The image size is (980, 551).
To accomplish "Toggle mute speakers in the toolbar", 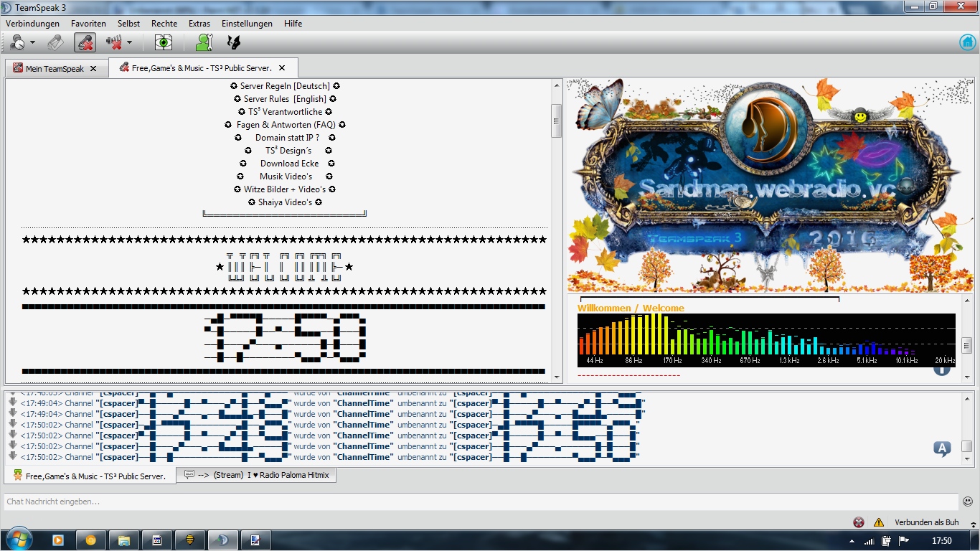I will click(x=114, y=43).
